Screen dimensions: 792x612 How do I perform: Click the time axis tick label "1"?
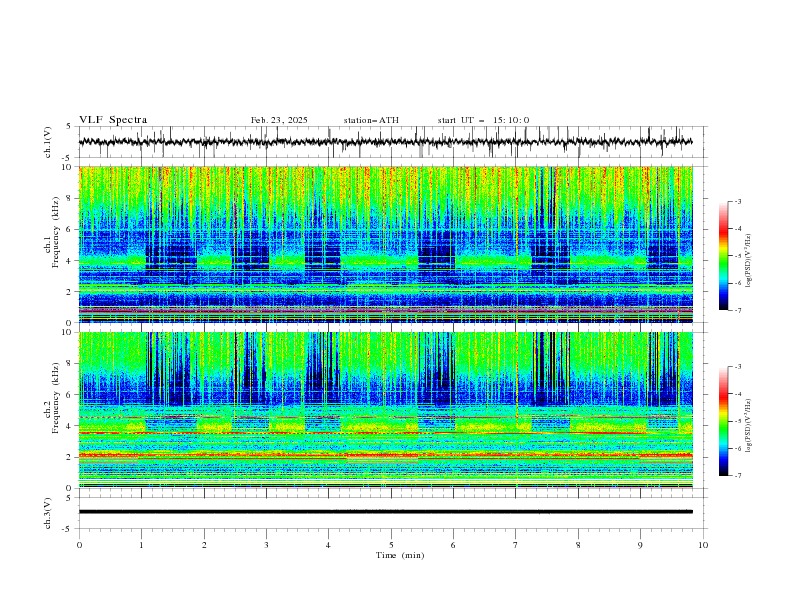coord(141,545)
